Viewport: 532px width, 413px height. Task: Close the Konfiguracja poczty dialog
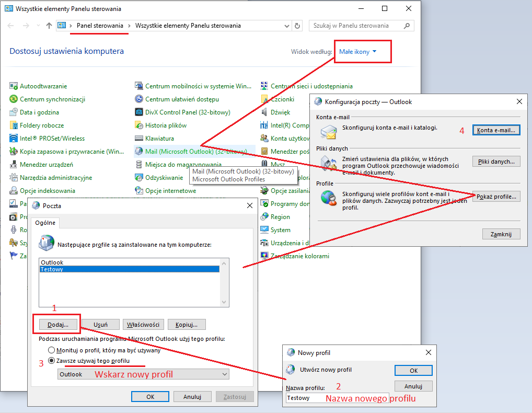pos(519,101)
